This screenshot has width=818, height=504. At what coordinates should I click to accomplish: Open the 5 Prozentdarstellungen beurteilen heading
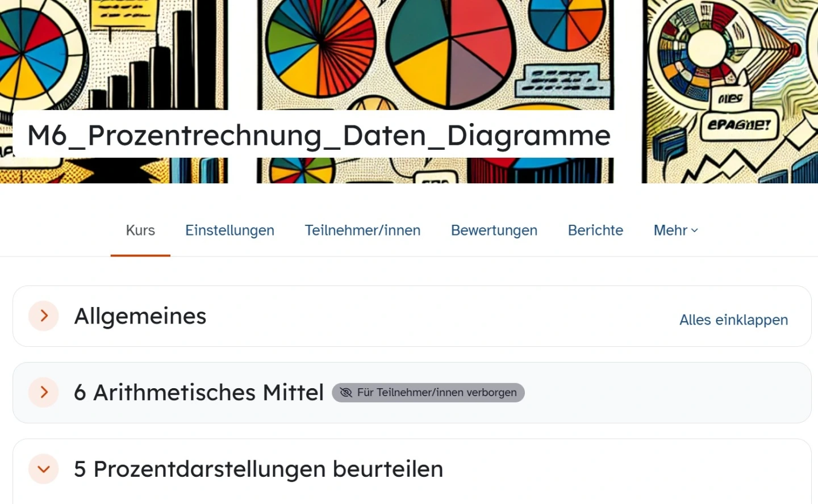pyautogui.click(x=258, y=469)
